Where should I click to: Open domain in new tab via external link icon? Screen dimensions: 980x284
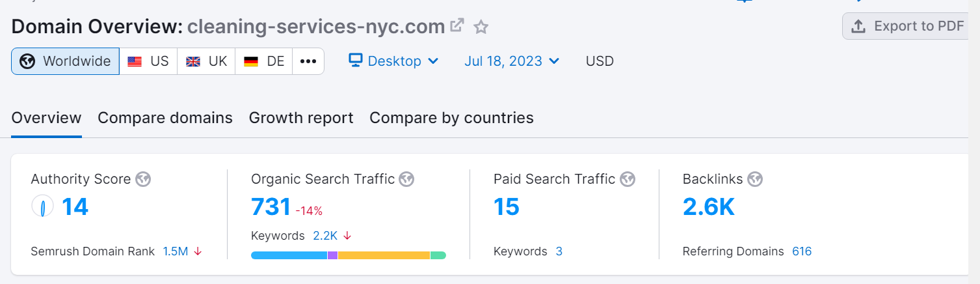(458, 25)
